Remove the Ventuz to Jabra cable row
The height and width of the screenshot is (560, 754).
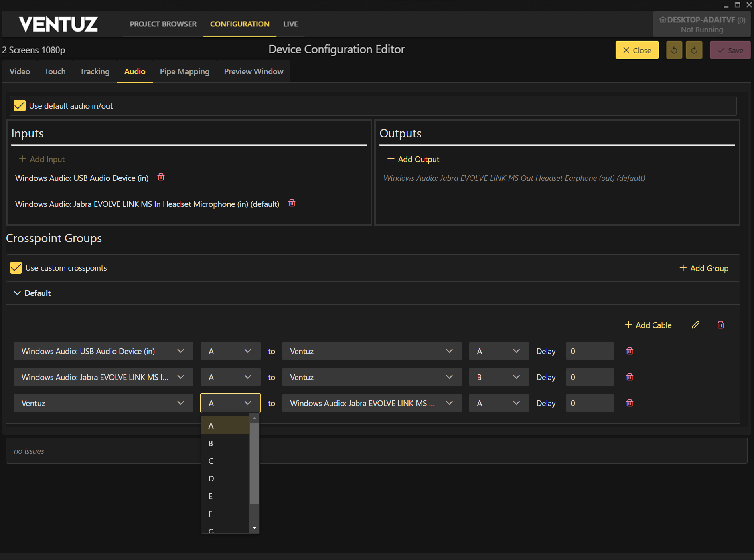point(630,403)
